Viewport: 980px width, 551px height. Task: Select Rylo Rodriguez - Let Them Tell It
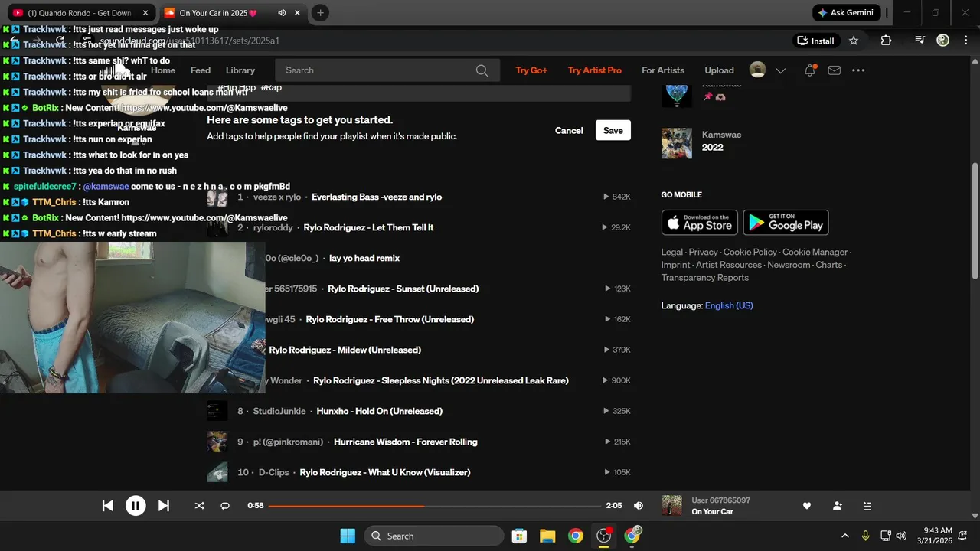[368, 227]
